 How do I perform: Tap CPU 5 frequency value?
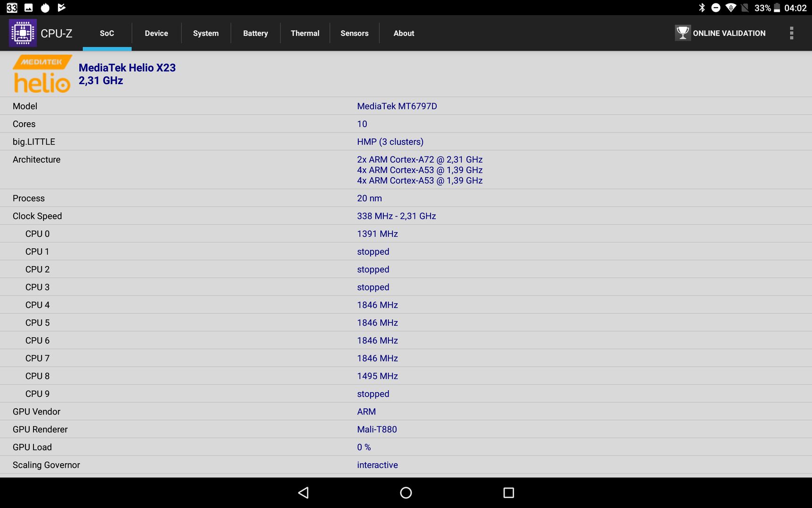point(378,323)
